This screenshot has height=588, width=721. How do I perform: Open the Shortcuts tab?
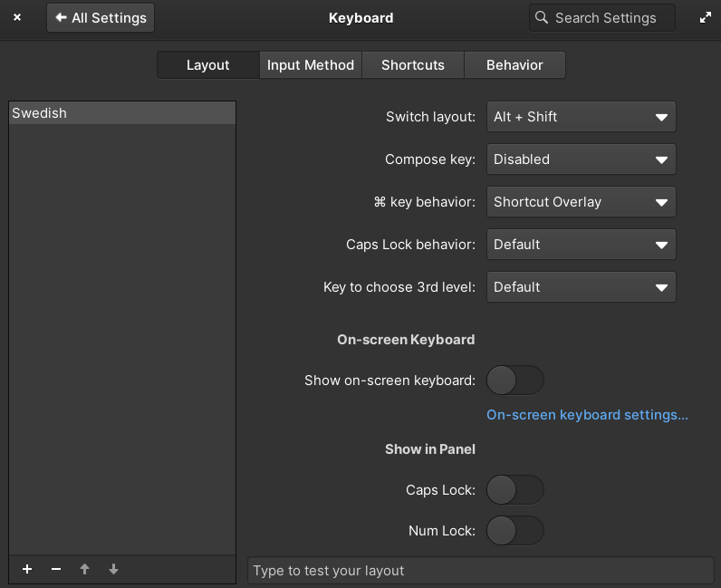413,65
